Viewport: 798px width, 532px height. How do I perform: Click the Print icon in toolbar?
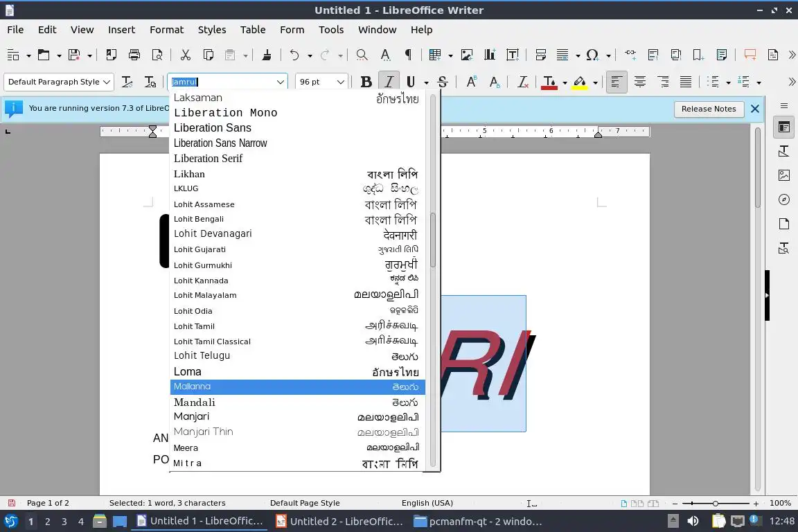click(134, 55)
